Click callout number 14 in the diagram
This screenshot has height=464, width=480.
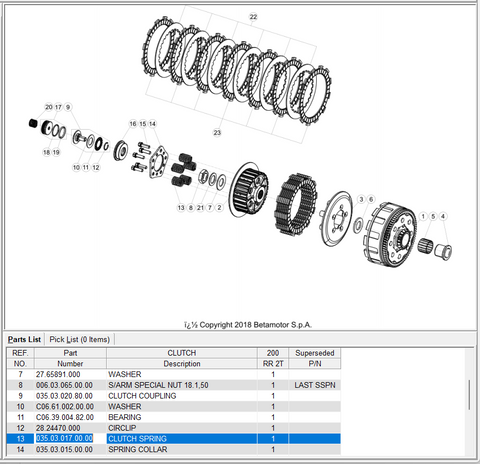[x=152, y=124]
